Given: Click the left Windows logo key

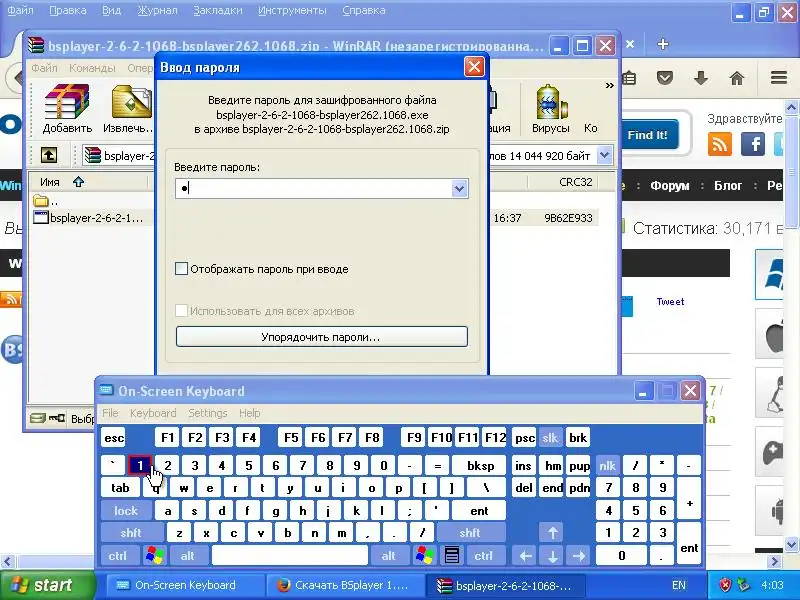Looking at the screenshot, I should pos(155,556).
